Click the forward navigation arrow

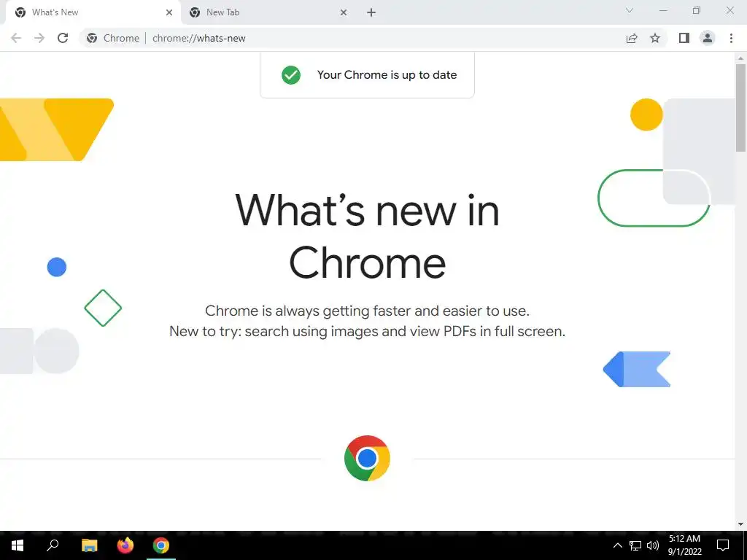click(39, 38)
